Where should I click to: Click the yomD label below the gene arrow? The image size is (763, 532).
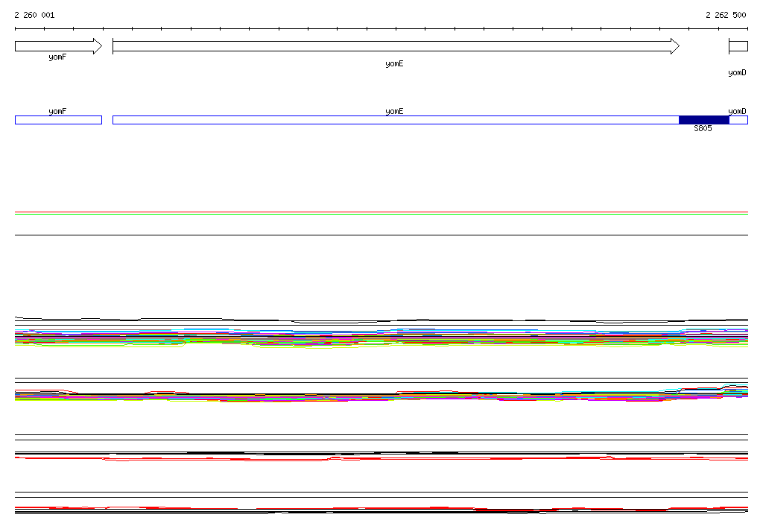[x=737, y=73]
